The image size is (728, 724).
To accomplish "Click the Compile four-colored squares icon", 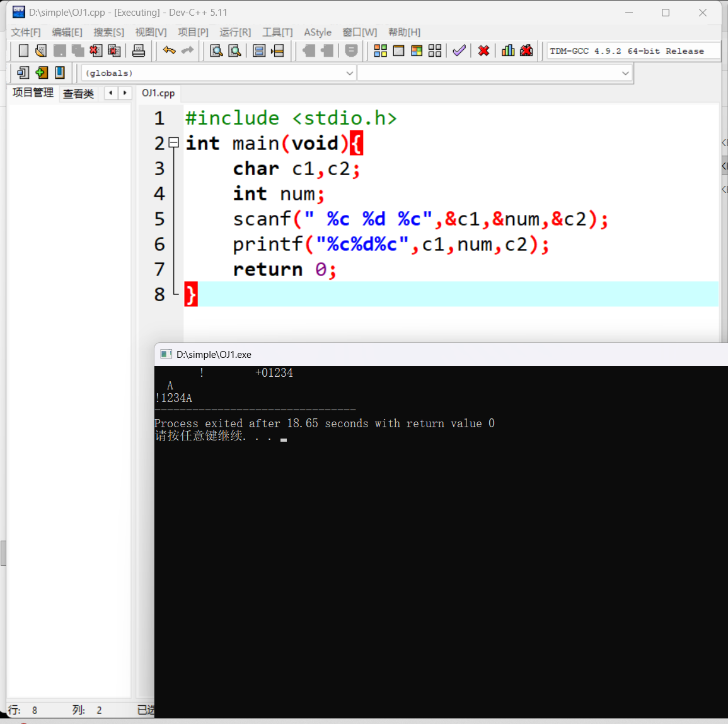I will click(380, 50).
